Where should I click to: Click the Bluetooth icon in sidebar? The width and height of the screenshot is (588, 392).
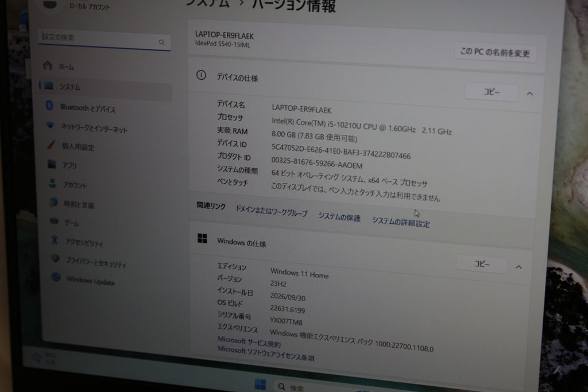(x=49, y=106)
